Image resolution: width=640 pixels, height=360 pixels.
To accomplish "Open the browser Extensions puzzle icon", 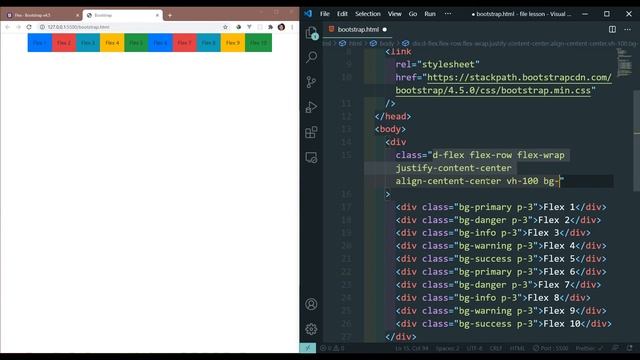I will click(270, 27).
